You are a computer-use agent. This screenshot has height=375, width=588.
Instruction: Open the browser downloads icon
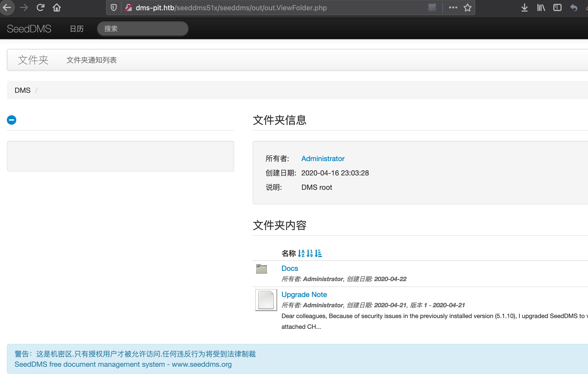point(524,8)
